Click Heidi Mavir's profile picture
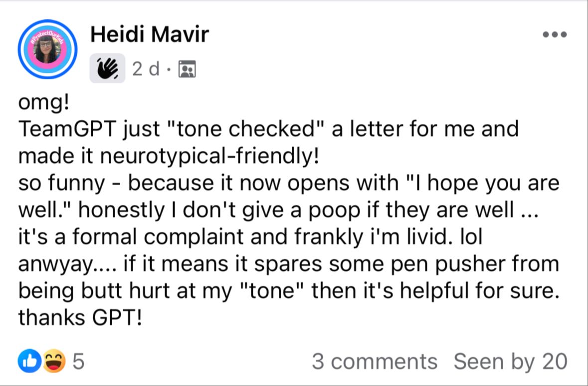The image size is (588, 386). pos(47,49)
